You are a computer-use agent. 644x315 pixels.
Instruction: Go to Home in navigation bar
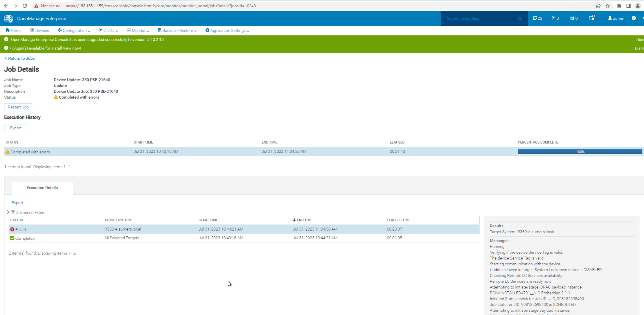14,31
